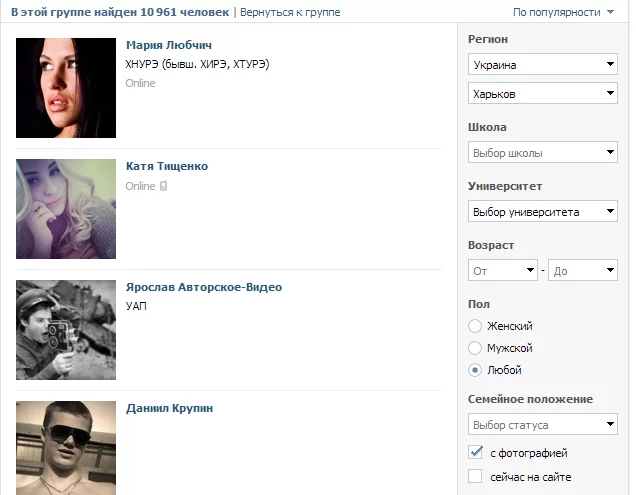Screen dimensions: 636x495
Task: Click Катя Тищенко's profile photo
Action: (x=66, y=209)
